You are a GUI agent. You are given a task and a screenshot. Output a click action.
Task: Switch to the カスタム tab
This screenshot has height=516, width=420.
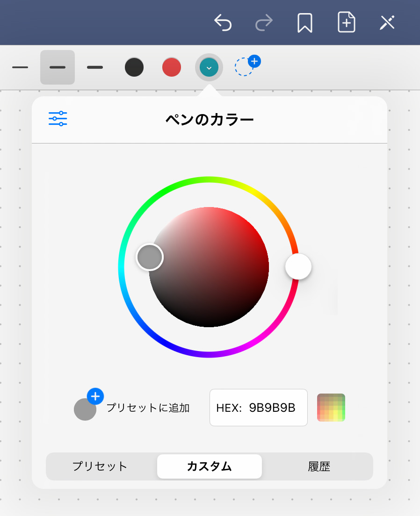[210, 466]
